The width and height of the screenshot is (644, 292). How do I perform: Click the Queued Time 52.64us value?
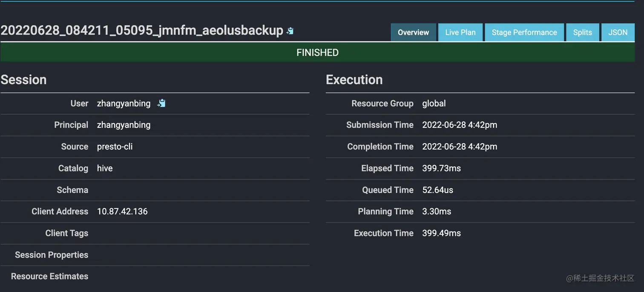437,190
